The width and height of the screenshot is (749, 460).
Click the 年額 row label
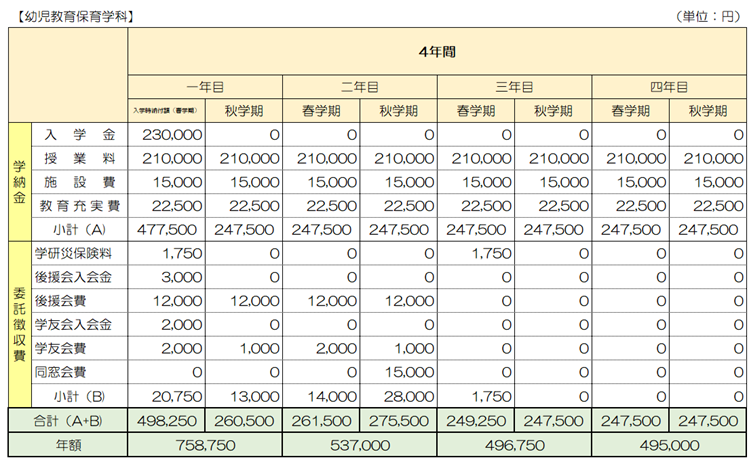pyautogui.click(x=68, y=445)
